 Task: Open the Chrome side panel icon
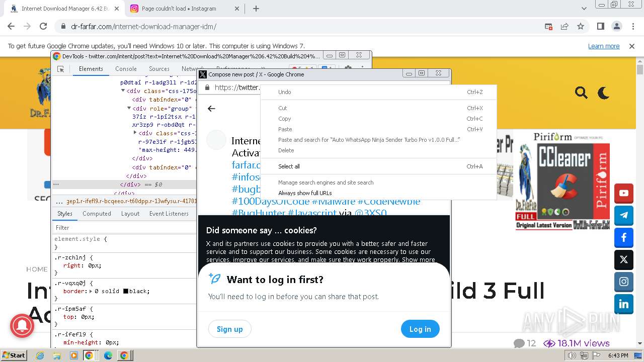600,26
